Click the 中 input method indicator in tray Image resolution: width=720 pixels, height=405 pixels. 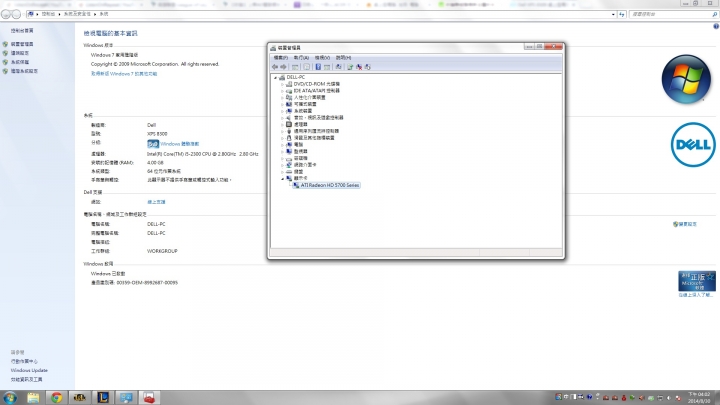pyautogui.click(x=566, y=397)
